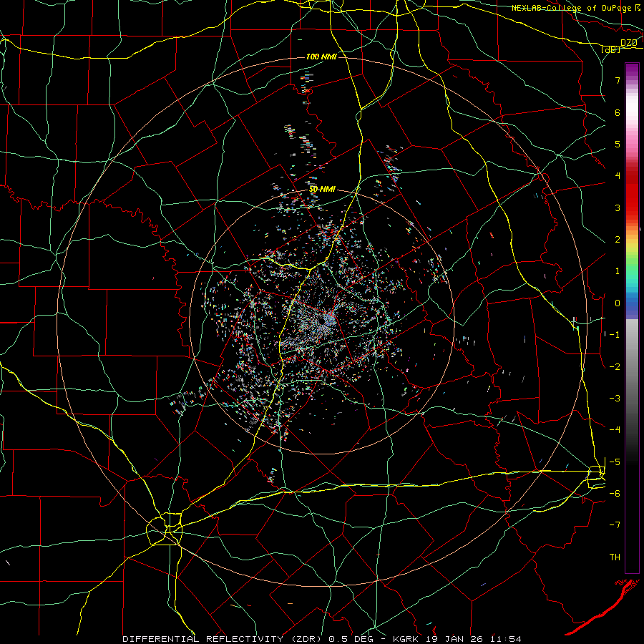644x644 pixels.
Task: Click the -5 value on the scale
Action: [615, 462]
